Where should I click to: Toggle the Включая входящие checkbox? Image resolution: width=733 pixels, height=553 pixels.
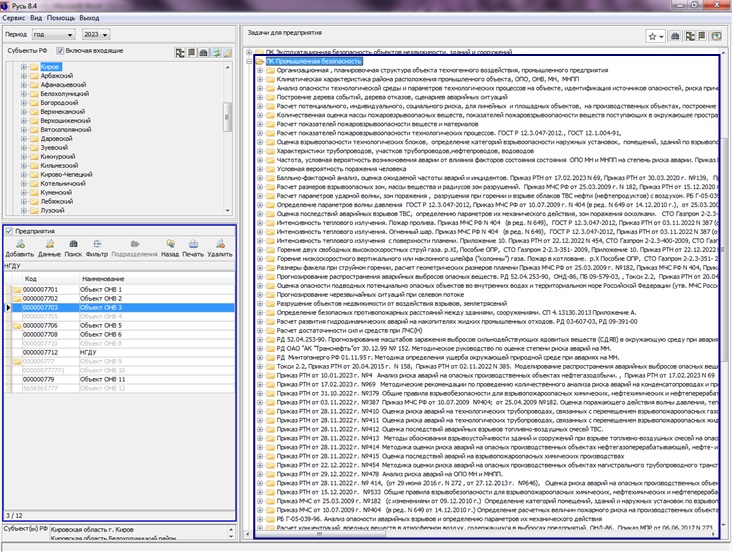pos(60,51)
